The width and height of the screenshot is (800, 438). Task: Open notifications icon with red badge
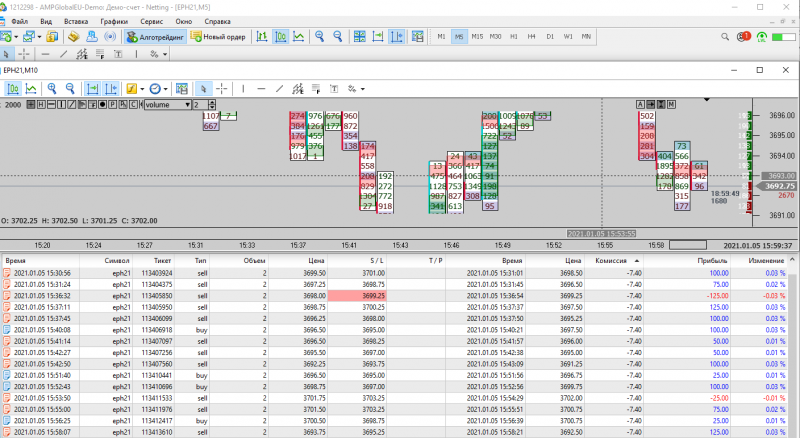click(742, 37)
